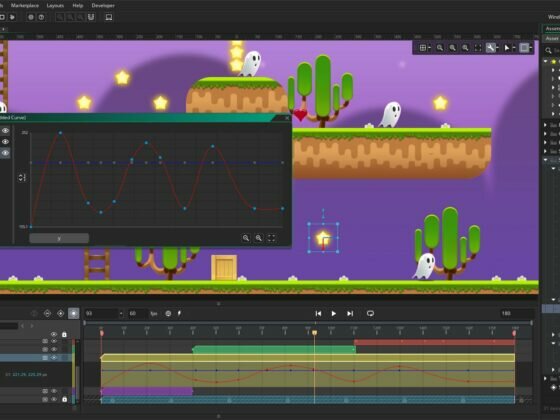Image resolution: width=560 pixels, height=420 pixels.
Task: Click the add keyframe diamond icon
Action: pos(60,314)
